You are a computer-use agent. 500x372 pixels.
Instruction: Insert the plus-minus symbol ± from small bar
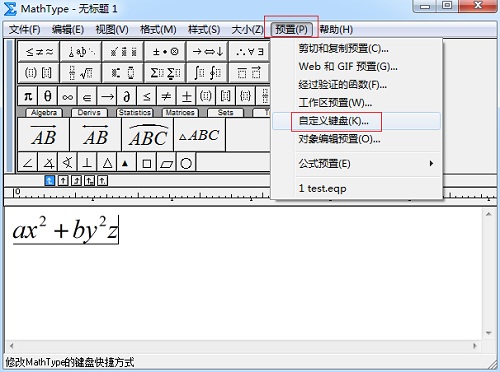[x=186, y=96]
